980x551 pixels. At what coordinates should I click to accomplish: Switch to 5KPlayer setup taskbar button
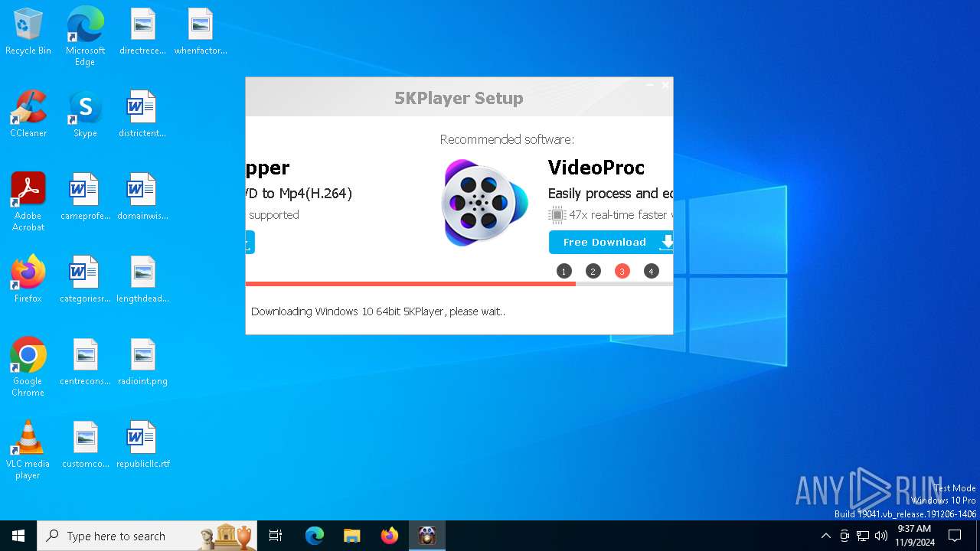(427, 536)
